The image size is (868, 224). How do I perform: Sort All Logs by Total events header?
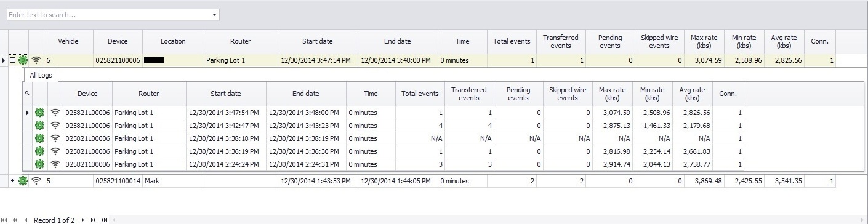pyautogui.click(x=420, y=94)
